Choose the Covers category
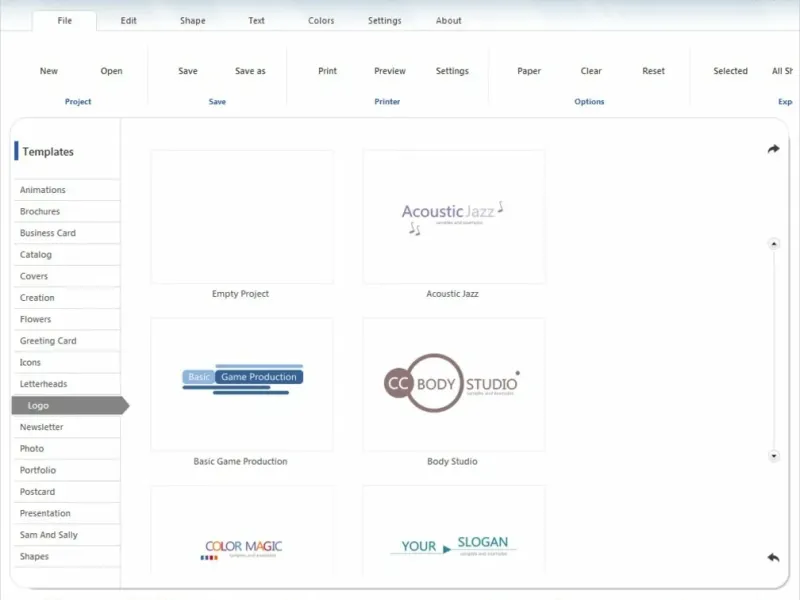800x600 pixels. pyautogui.click(x=67, y=276)
